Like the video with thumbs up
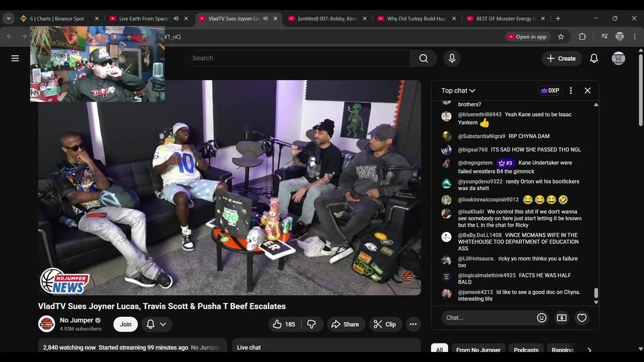This screenshot has width=644, height=362. (x=284, y=324)
